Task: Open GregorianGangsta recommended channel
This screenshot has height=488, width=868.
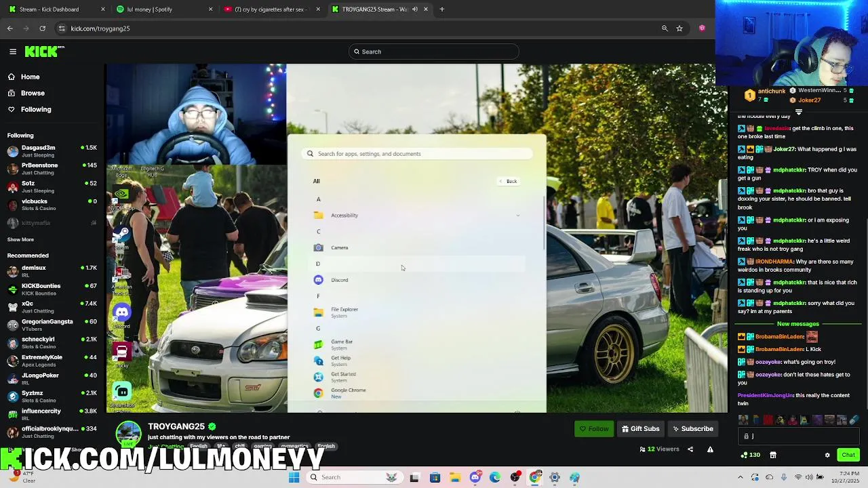Action: (52, 325)
